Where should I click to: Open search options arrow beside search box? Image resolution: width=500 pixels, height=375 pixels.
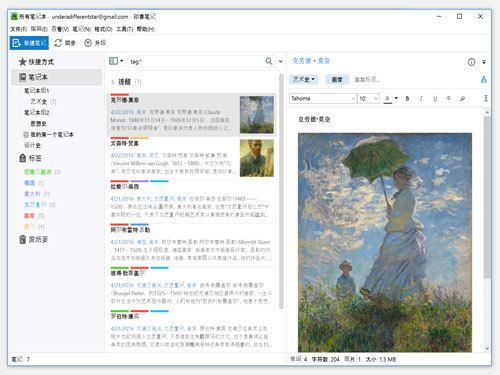click(x=281, y=61)
